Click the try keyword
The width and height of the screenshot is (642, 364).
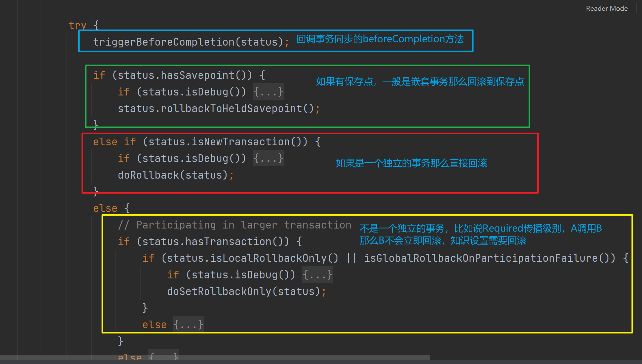(x=78, y=25)
